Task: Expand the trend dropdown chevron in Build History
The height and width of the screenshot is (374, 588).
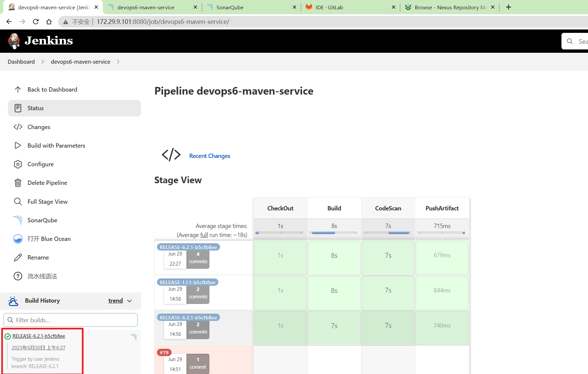Action: coord(129,301)
